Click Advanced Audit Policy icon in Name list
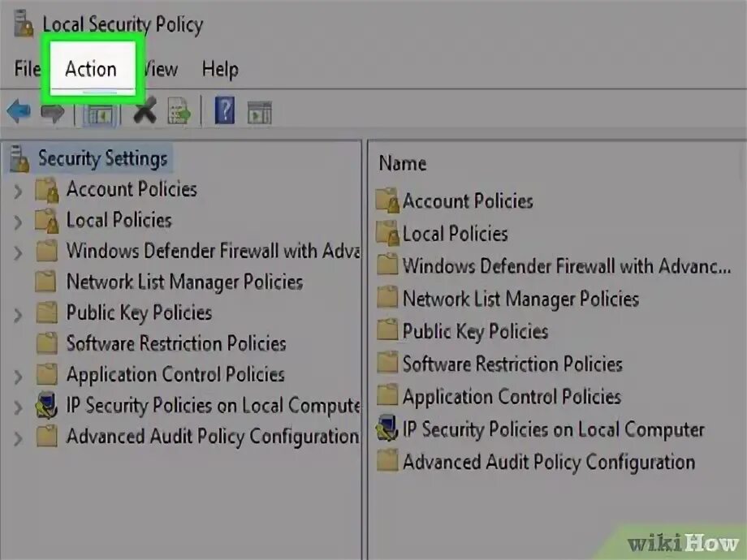747x560 pixels. click(x=387, y=460)
